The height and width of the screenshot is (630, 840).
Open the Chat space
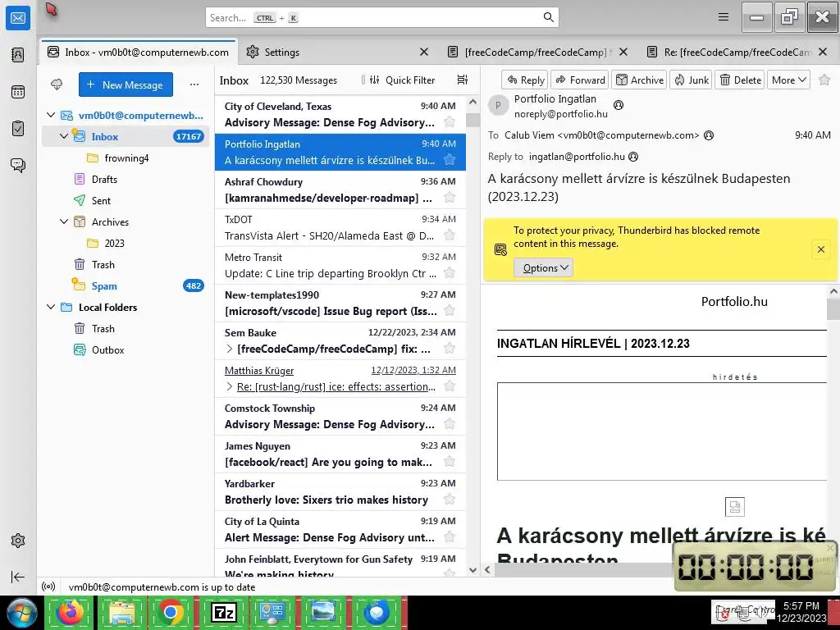click(x=18, y=165)
